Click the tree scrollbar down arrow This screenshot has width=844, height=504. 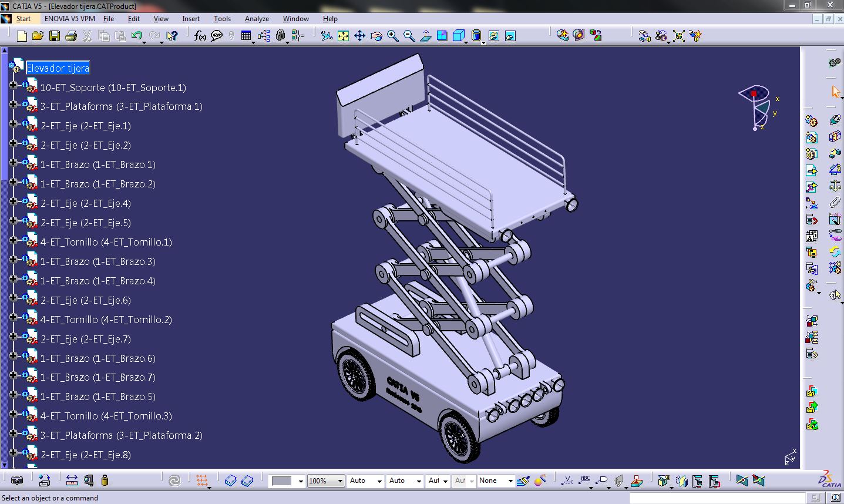pyautogui.click(x=5, y=465)
